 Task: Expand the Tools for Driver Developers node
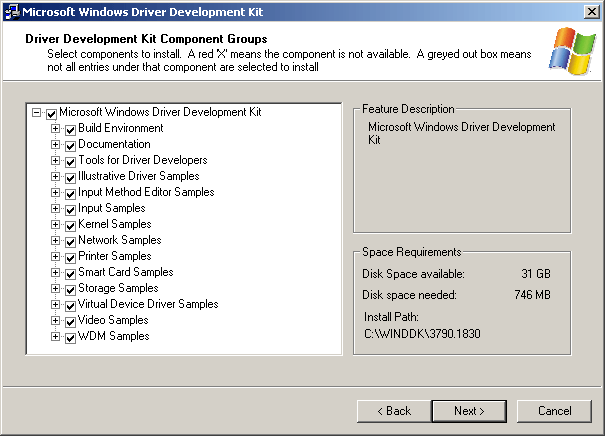click(x=55, y=161)
